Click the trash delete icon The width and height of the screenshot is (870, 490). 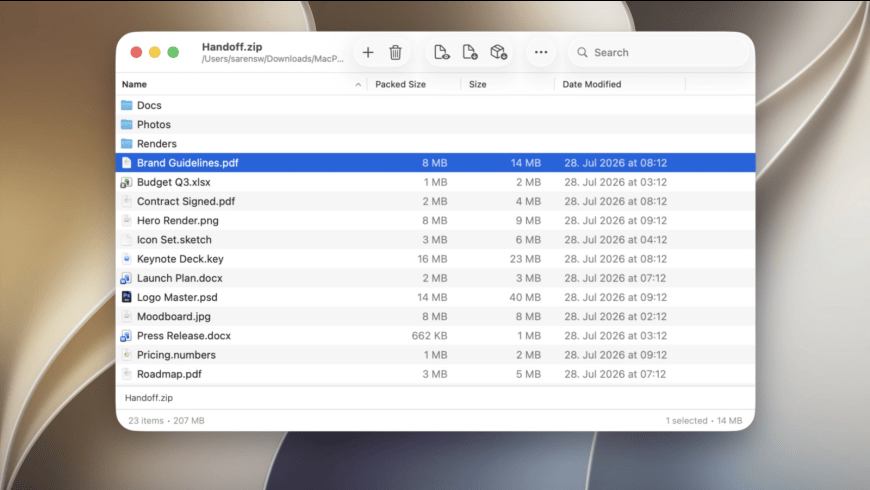[x=395, y=52]
